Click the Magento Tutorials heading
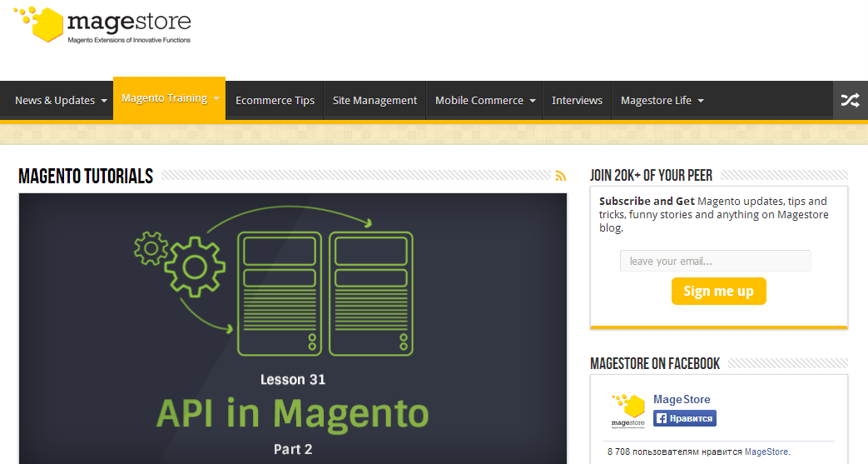The image size is (868, 464). pyautogui.click(x=86, y=177)
